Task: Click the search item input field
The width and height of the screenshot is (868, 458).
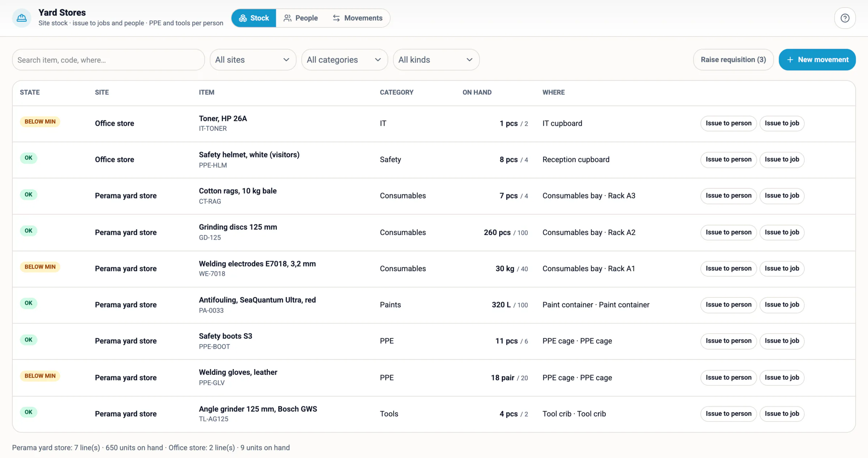Action: (108, 60)
